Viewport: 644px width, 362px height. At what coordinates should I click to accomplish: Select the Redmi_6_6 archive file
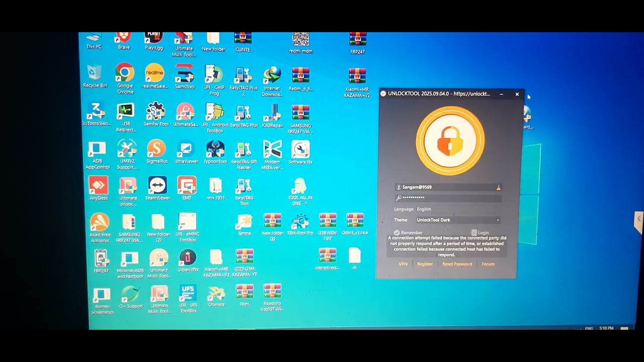pos(300,79)
